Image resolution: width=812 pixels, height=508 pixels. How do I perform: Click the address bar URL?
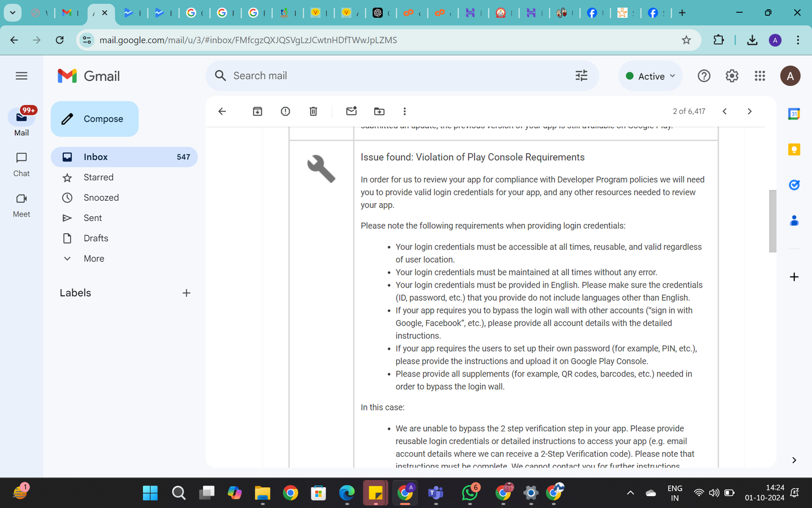pyautogui.click(x=248, y=40)
